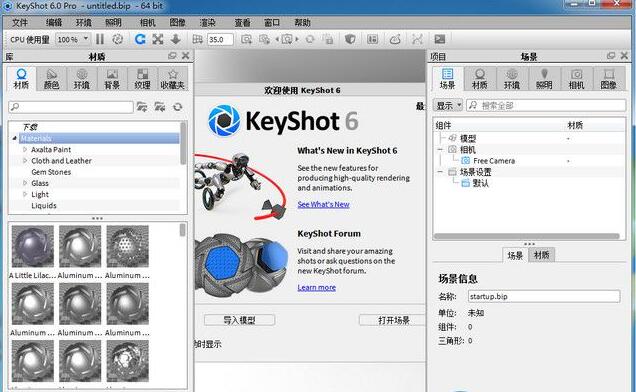
Task: Click the perspective value field 35.0
Action: (x=220, y=39)
